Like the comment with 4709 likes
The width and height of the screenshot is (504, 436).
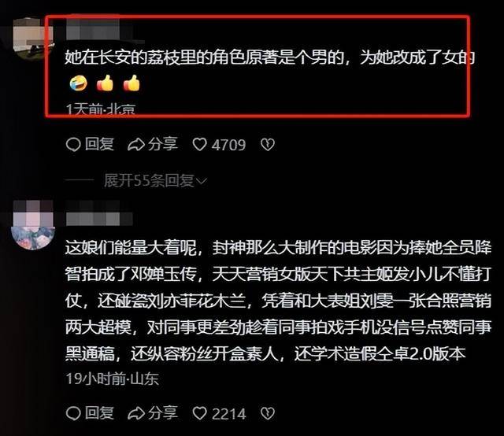point(219,145)
